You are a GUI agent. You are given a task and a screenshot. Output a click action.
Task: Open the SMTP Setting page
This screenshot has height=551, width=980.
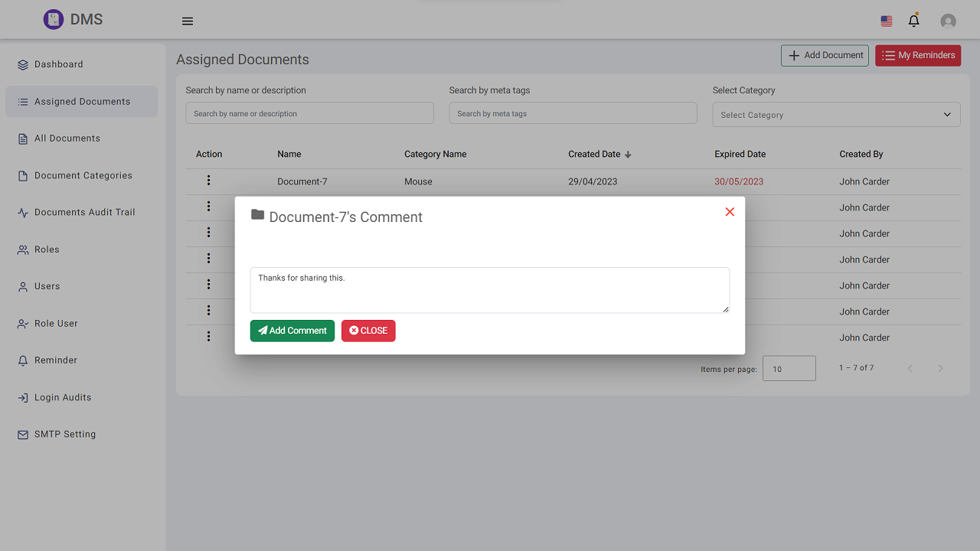(65, 434)
